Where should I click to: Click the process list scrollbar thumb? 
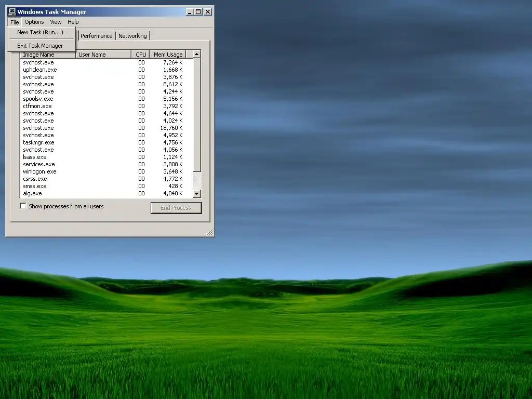pos(197,115)
